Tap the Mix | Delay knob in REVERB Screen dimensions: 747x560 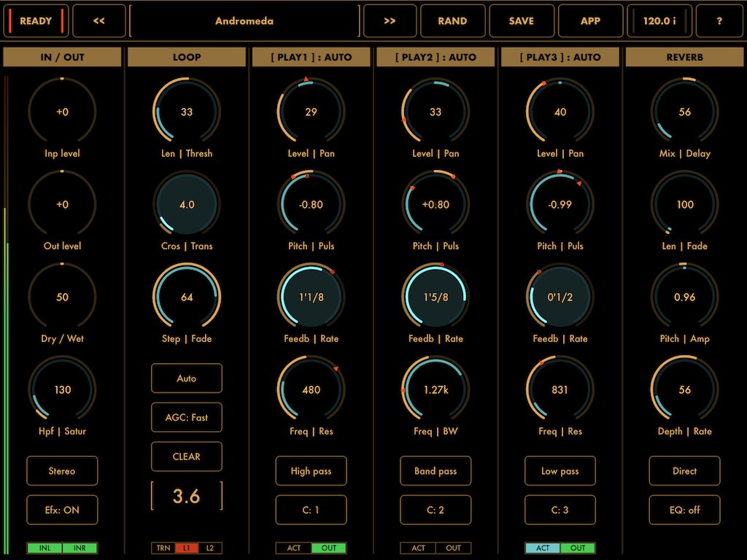684,112
